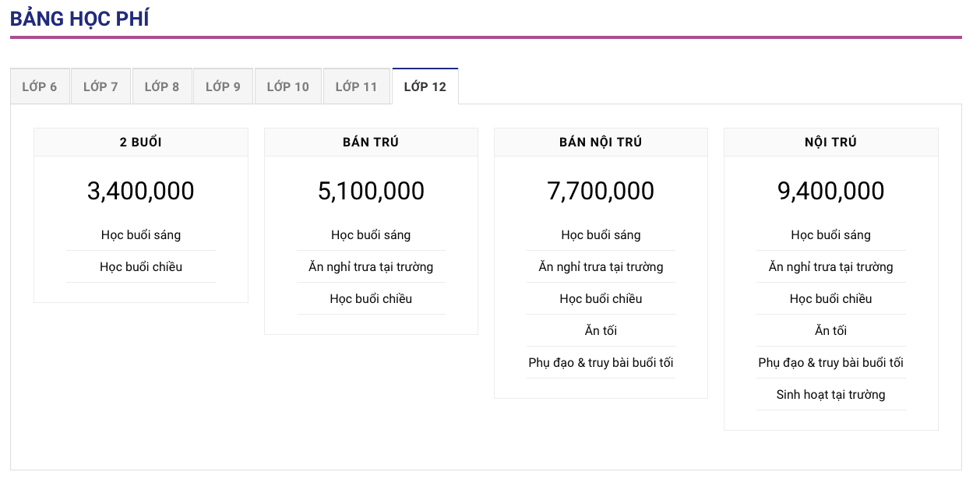Select the BÁN TRÚ plan header

[371, 143]
